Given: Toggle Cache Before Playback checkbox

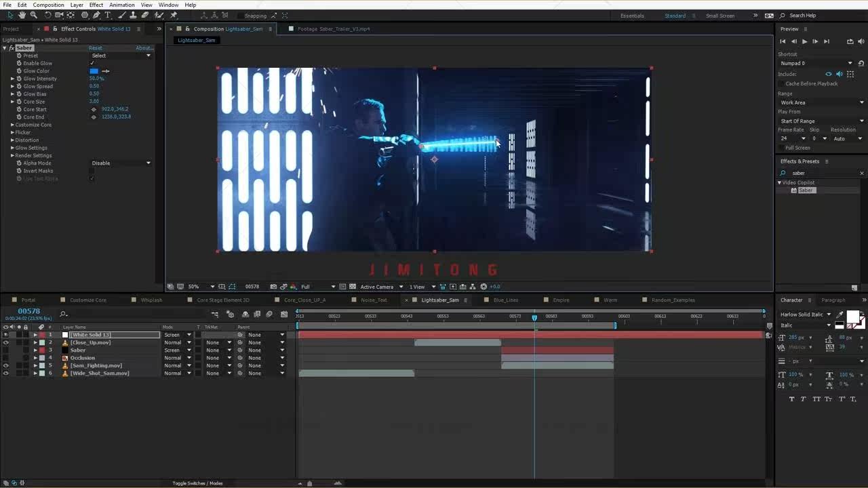Looking at the screenshot, I should tap(781, 83).
